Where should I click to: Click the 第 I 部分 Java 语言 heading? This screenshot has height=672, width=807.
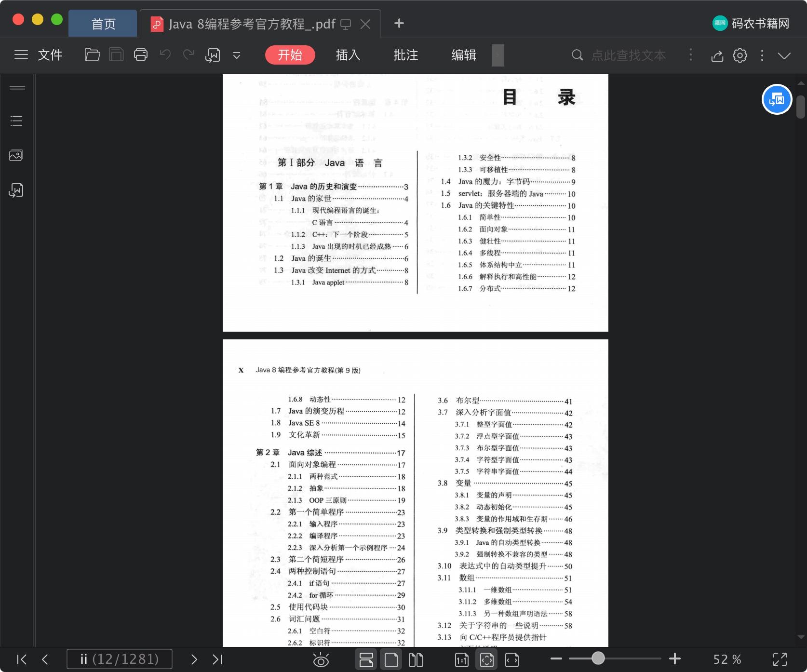[330, 163]
